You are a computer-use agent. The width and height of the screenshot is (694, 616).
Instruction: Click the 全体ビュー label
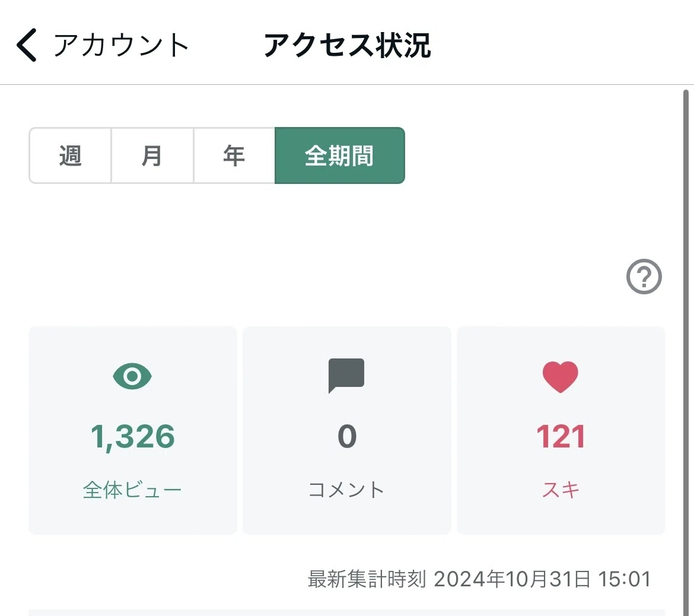[x=132, y=490]
